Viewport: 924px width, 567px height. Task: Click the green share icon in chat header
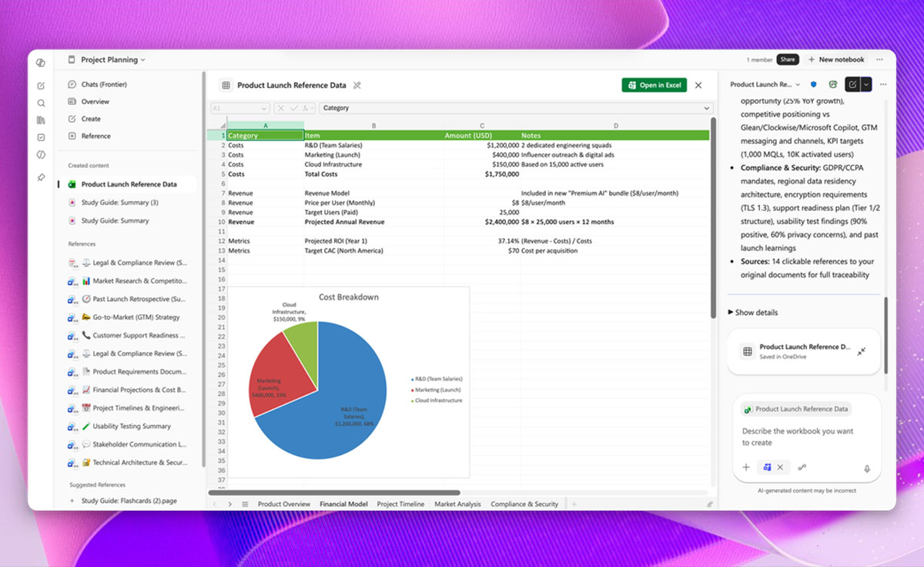(x=833, y=85)
